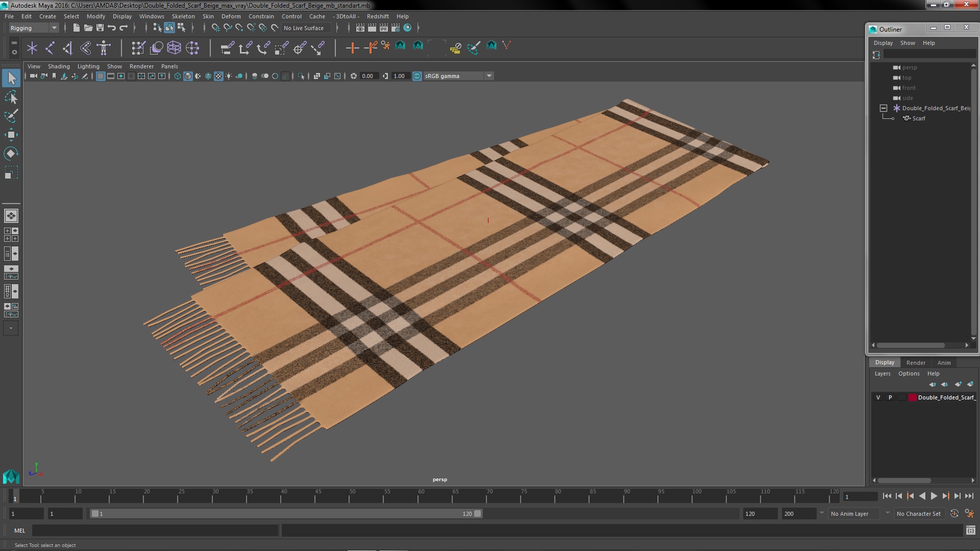Toggle P playback box of Double_Folded_Scarf layer

(890, 397)
